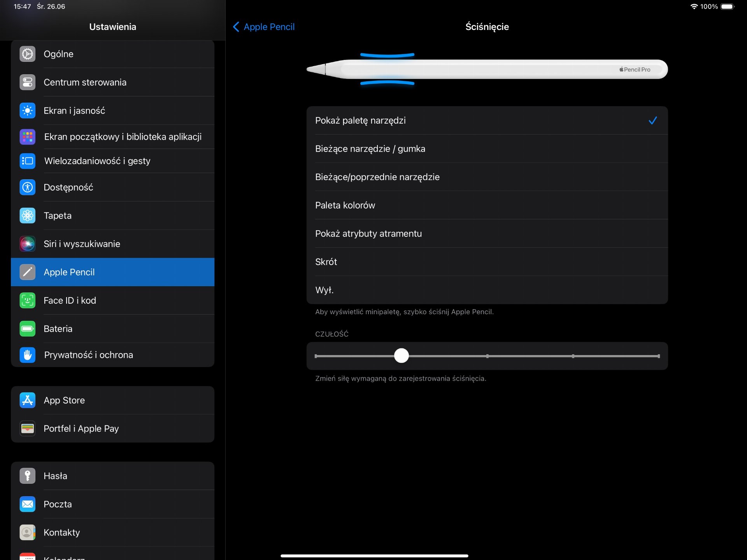Screen dimensions: 747x560
Task: Open Tapeta settings row
Action: [x=112, y=216]
